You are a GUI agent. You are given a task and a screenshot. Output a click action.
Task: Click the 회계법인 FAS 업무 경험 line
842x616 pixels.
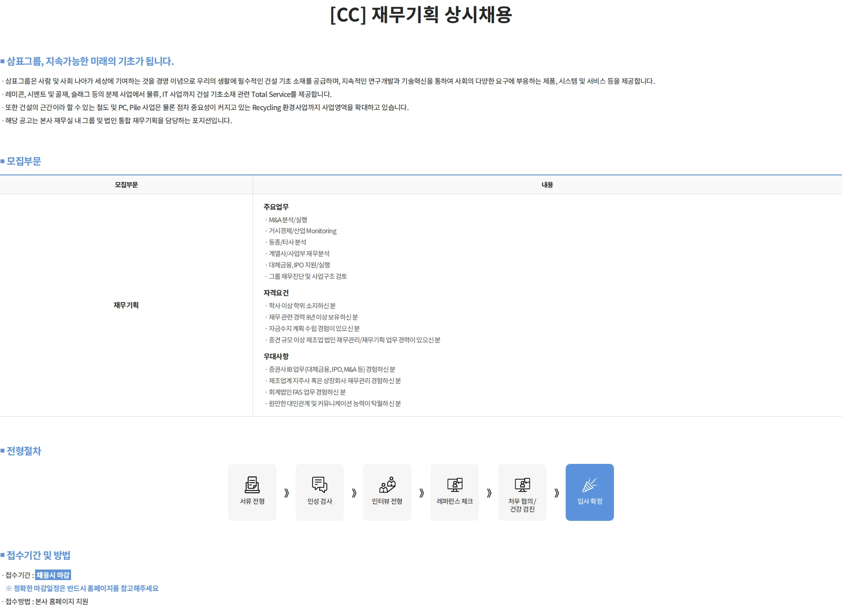click(306, 392)
